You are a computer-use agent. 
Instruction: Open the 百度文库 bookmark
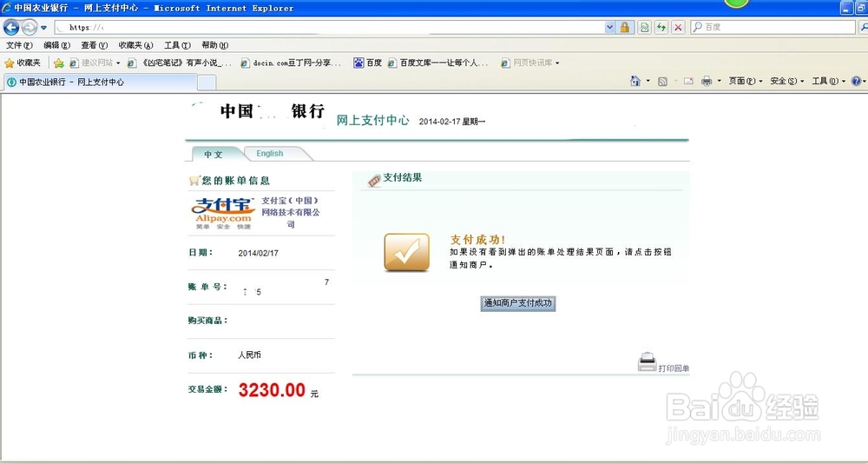coord(438,63)
